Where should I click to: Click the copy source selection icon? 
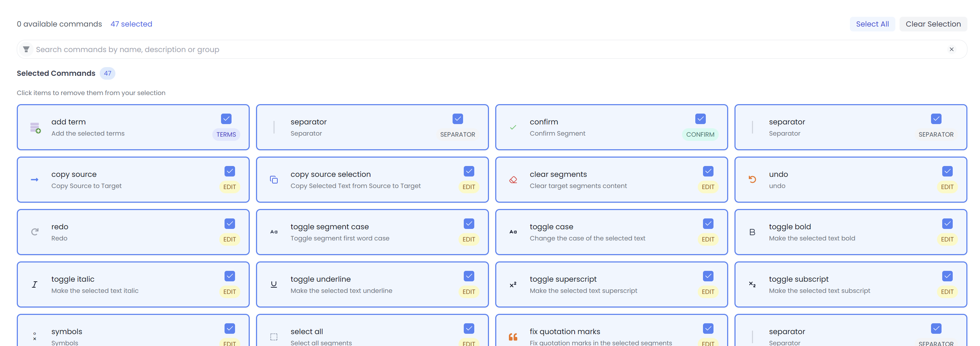[x=274, y=179]
